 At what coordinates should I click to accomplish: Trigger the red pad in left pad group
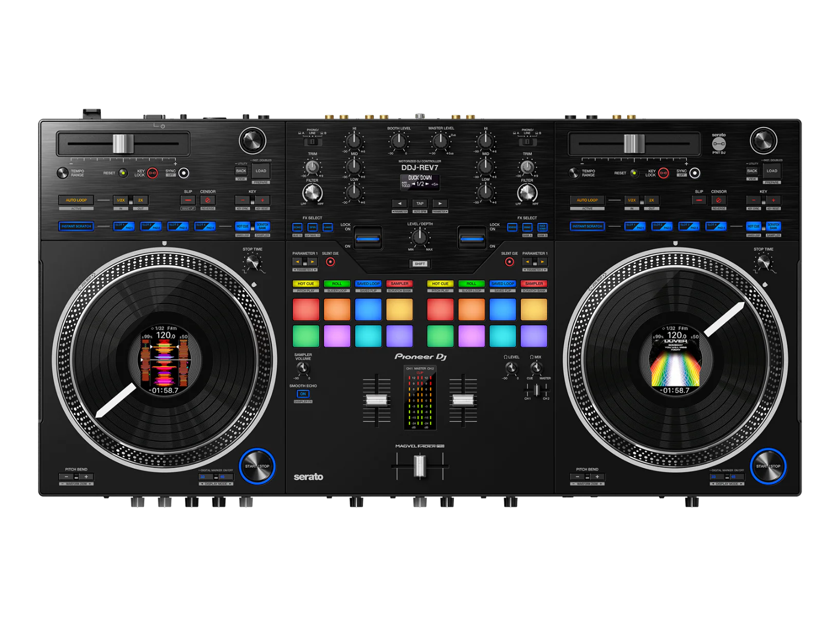[306, 310]
